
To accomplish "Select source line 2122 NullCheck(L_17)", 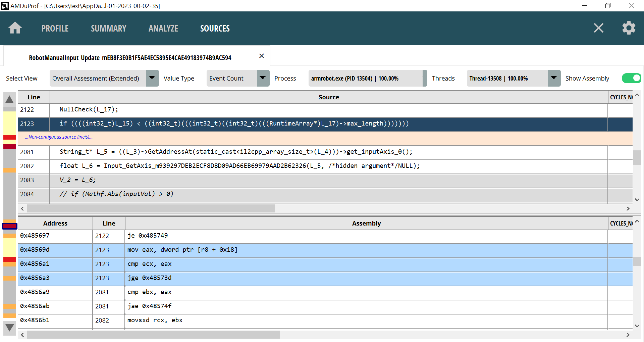I will (325, 110).
